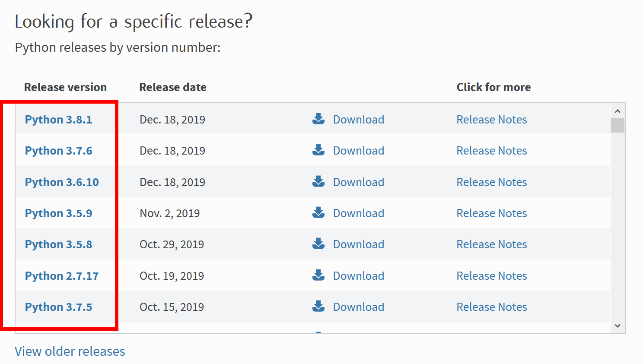Open Release Notes for Python 2.7.17
This screenshot has height=364, width=643.
click(492, 276)
